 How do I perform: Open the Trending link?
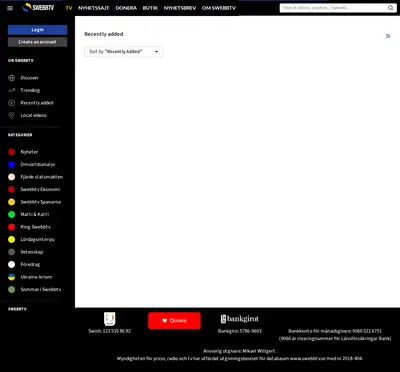tap(30, 90)
